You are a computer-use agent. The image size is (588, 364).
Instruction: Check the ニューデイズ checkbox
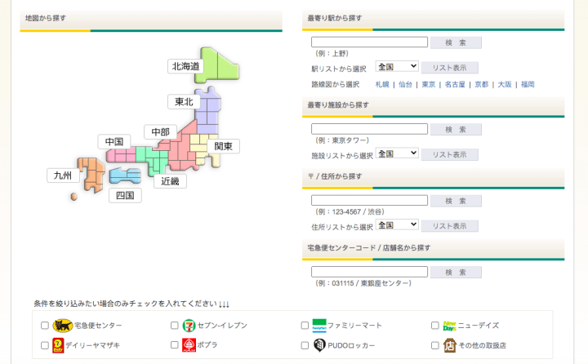(435, 326)
